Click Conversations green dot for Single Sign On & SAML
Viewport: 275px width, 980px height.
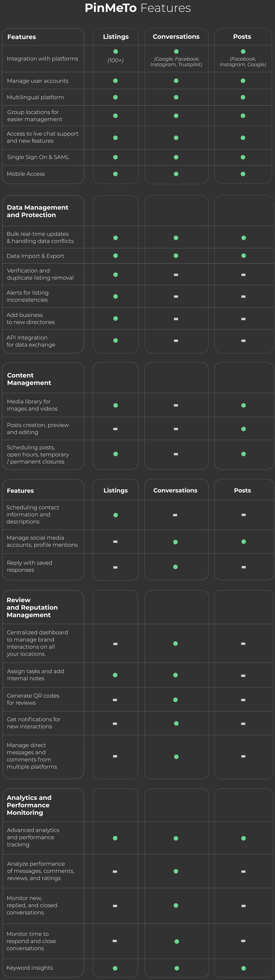tap(176, 157)
